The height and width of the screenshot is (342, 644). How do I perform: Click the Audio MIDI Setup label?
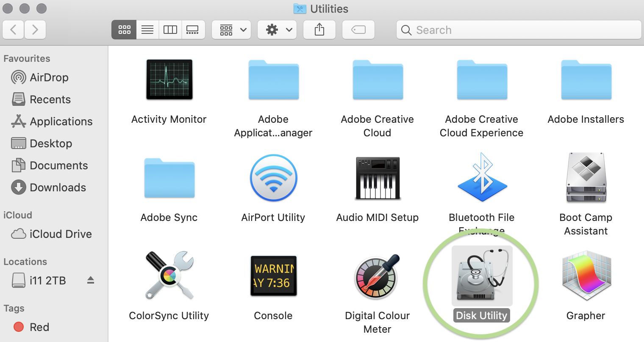(x=378, y=218)
